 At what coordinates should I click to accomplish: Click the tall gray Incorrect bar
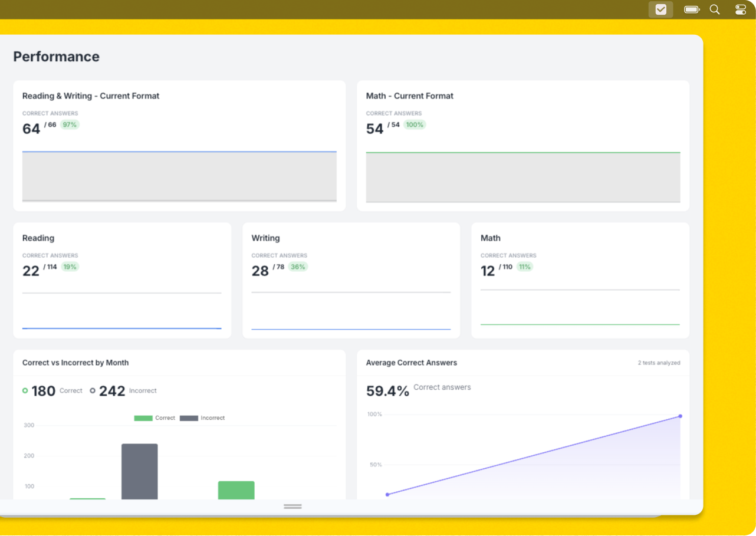point(140,471)
